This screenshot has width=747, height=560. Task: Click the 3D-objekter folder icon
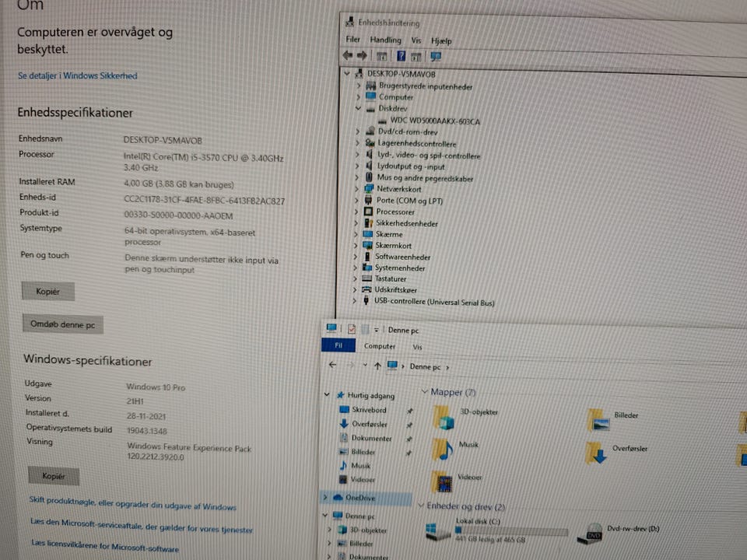coord(444,418)
